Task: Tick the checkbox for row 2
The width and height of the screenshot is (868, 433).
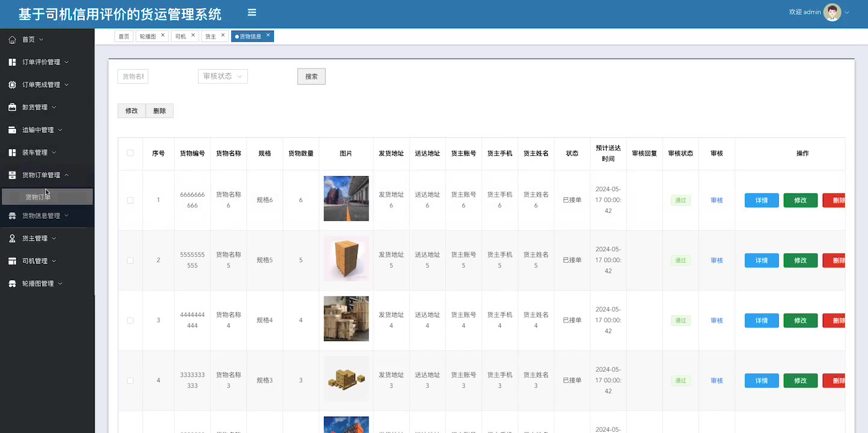Action: pos(130,260)
